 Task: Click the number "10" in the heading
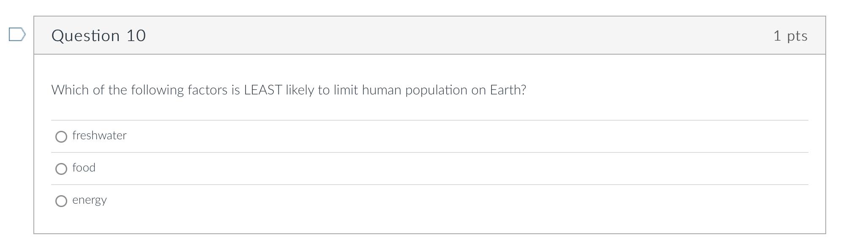[136, 36]
